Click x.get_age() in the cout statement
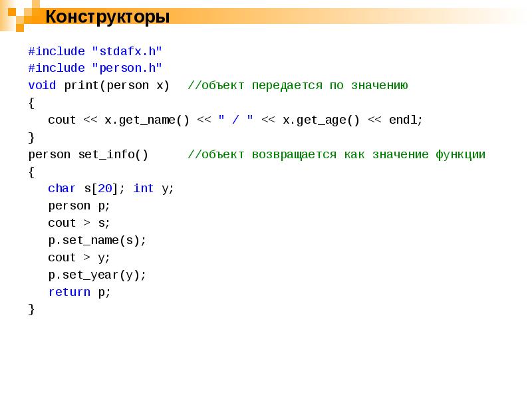532x399 pixels. pyautogui.click(x=321, y=120)
